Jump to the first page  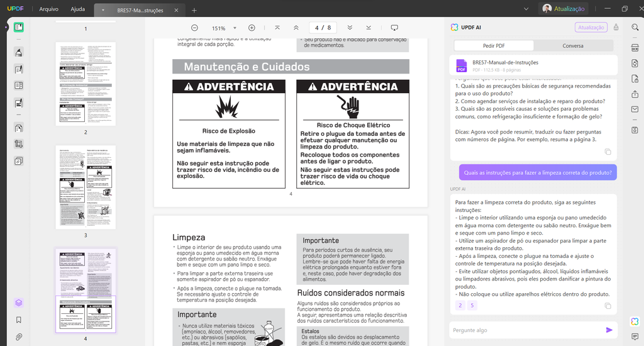point(277,28)
